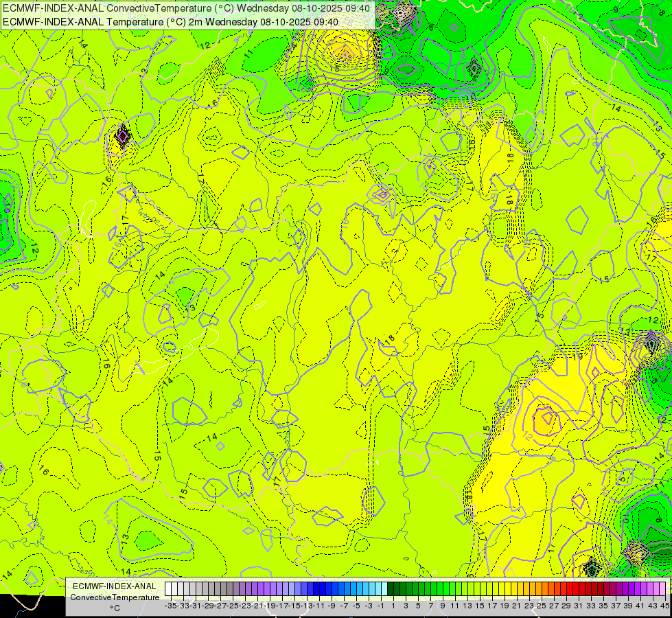Click the '25' value on the legend scale
Image resolution: width=672 pixels, height=618 pixels.
(x=542, y=606)
